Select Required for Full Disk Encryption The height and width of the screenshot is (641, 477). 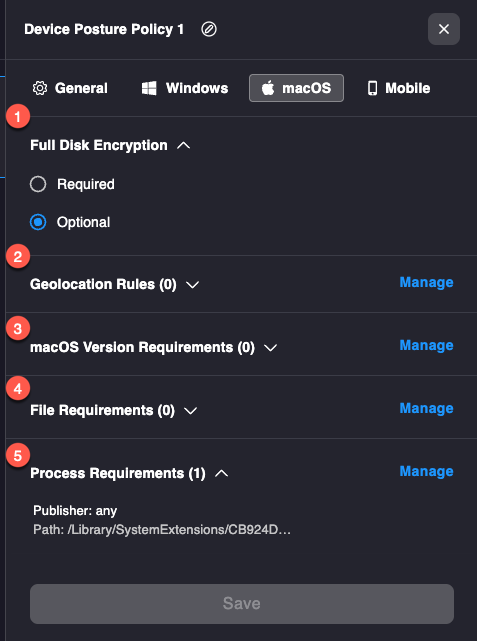coord(38,184)
